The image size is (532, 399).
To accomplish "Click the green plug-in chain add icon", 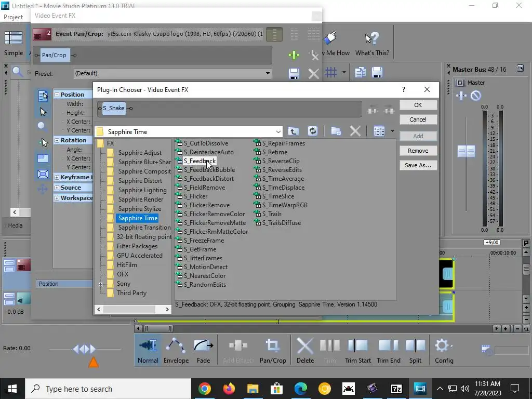I will pos(294,55).
